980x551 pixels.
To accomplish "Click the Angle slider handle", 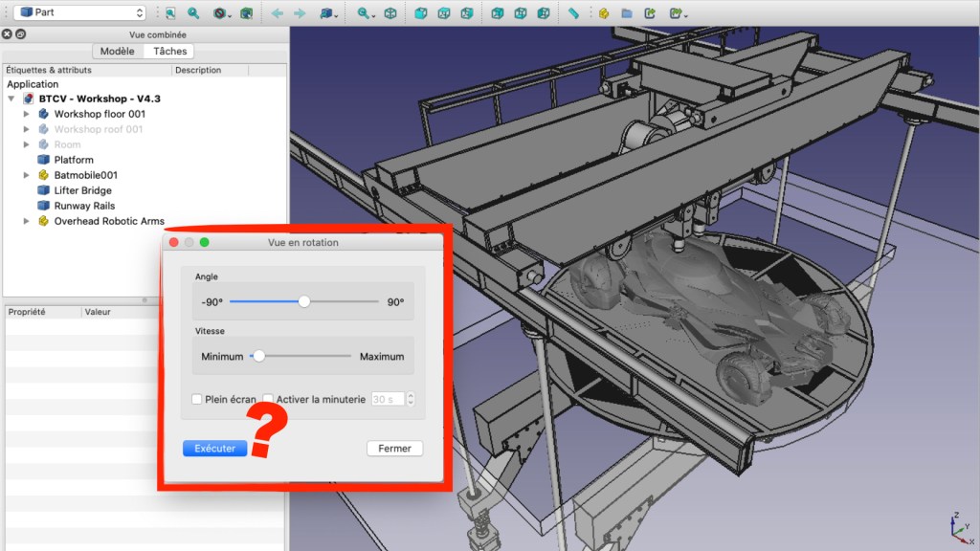I will pos(304,301).
